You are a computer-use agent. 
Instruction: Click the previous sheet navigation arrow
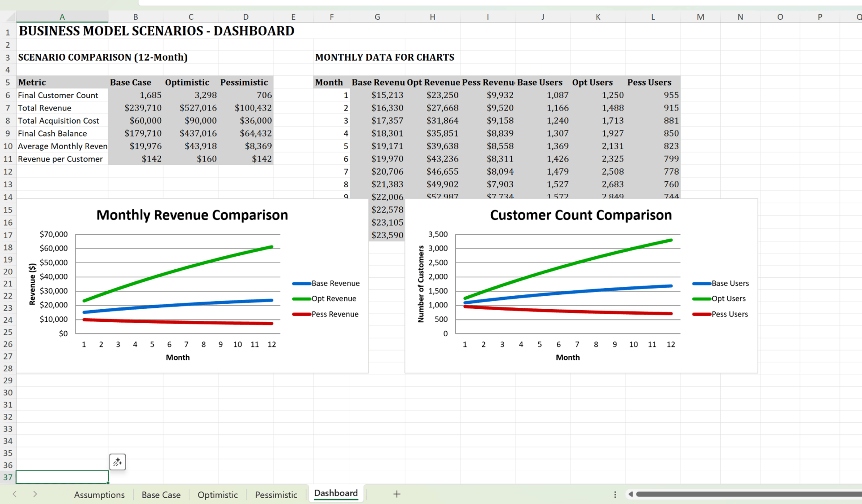click(15, 494)
